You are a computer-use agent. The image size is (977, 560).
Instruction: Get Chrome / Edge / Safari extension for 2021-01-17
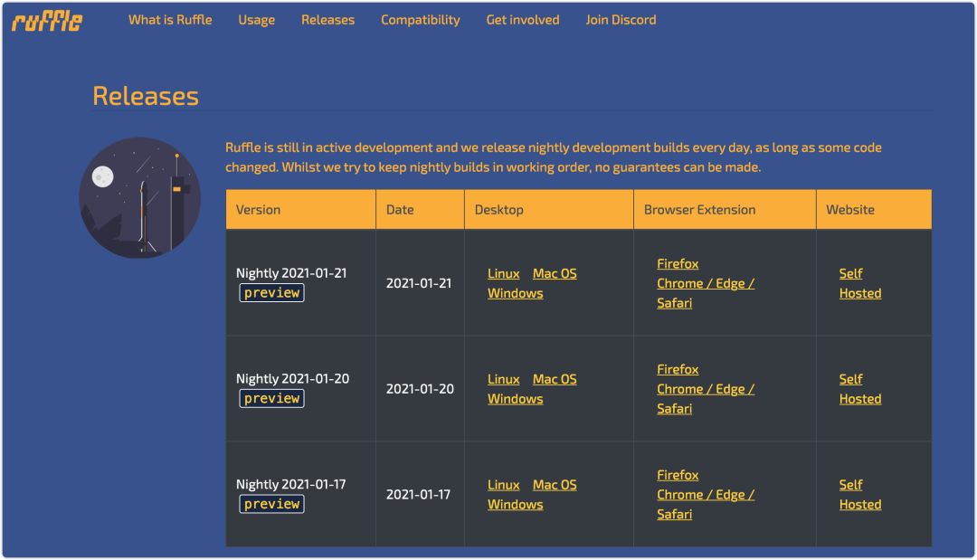[x=706, y=505]
